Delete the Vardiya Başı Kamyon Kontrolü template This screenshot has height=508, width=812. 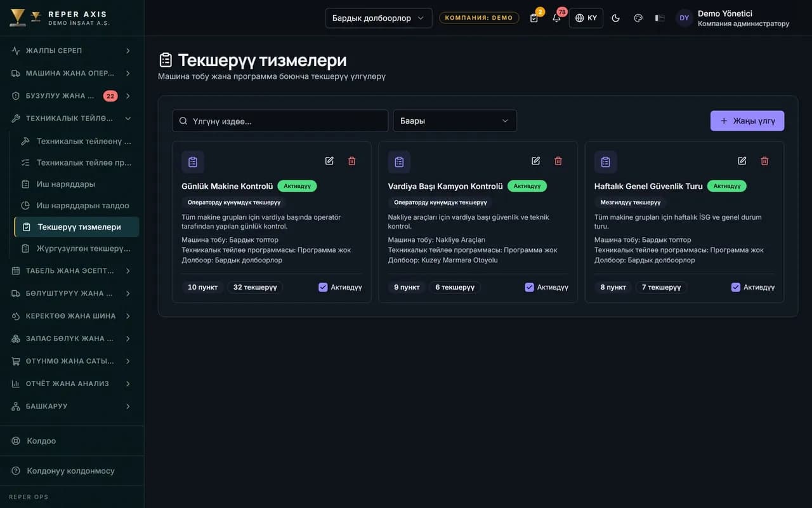pos(558,161)
